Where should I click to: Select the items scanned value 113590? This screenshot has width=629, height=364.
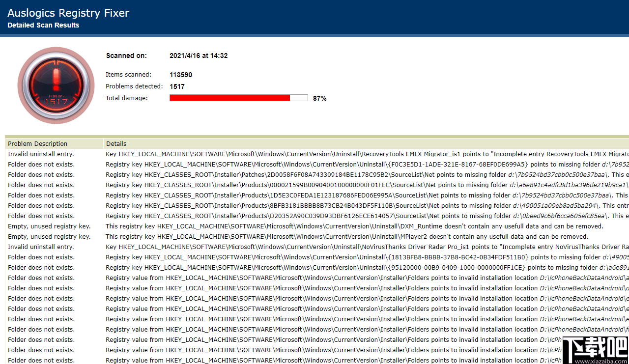pos(181,75)
